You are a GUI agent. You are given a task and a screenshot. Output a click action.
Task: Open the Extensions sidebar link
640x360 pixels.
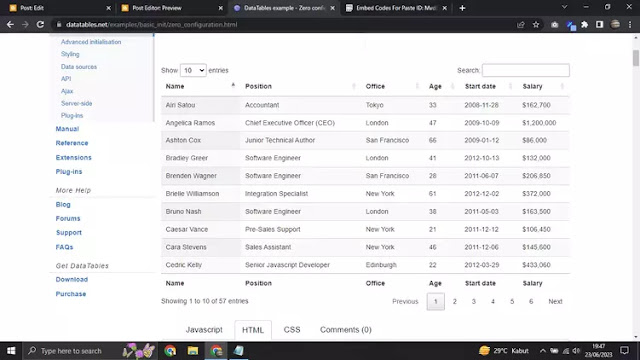coord(73,158)
